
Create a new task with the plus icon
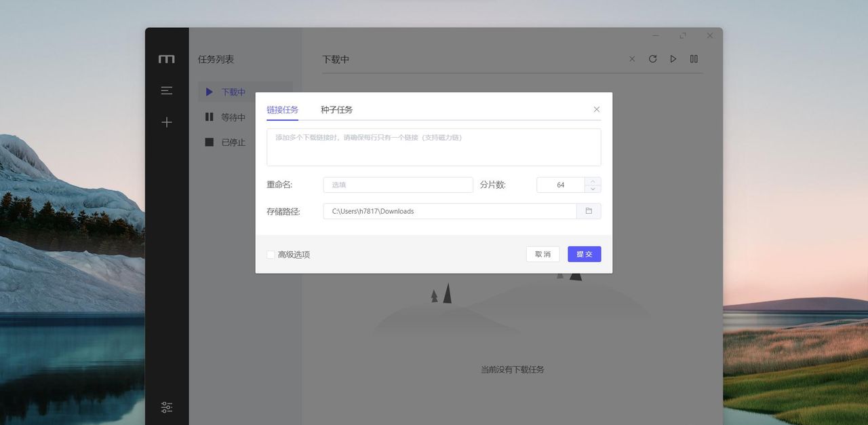click(x=166, y=122)
